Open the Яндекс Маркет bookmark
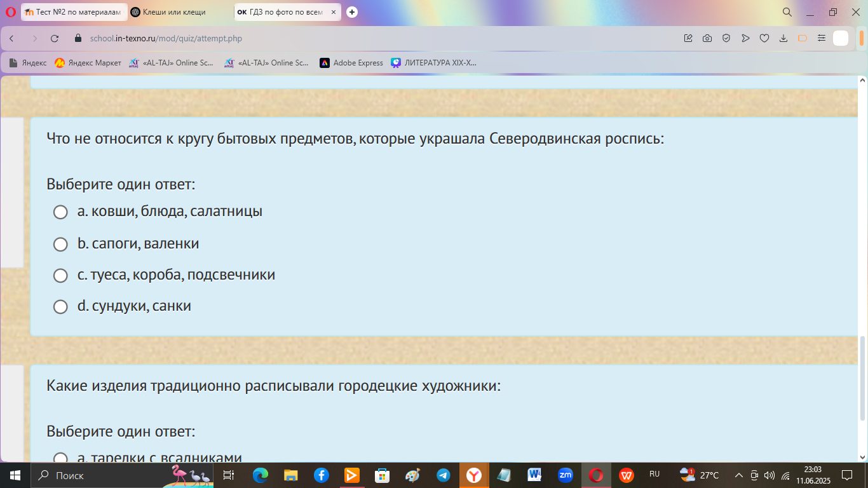868x488 pixels. coord(88,63)
